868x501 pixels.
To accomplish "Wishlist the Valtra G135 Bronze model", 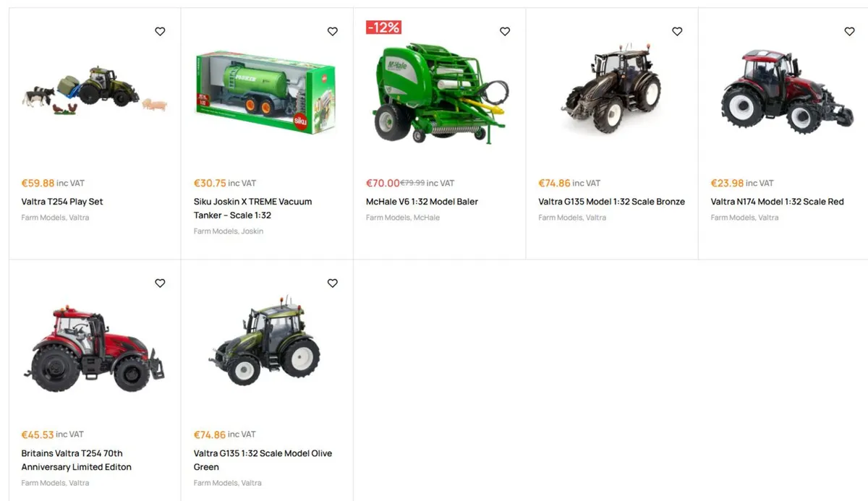I will coord(677,31).
